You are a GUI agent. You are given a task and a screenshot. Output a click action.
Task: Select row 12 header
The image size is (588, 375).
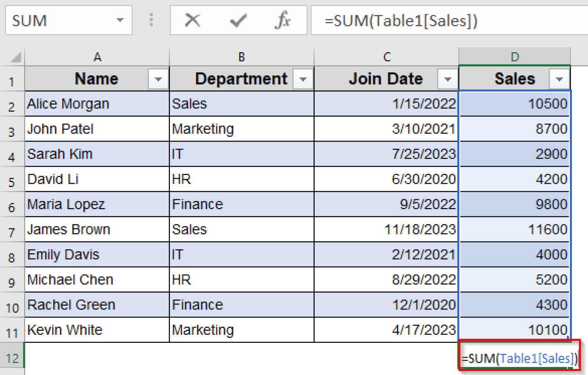pyautogui.click(x=12, y=358)
